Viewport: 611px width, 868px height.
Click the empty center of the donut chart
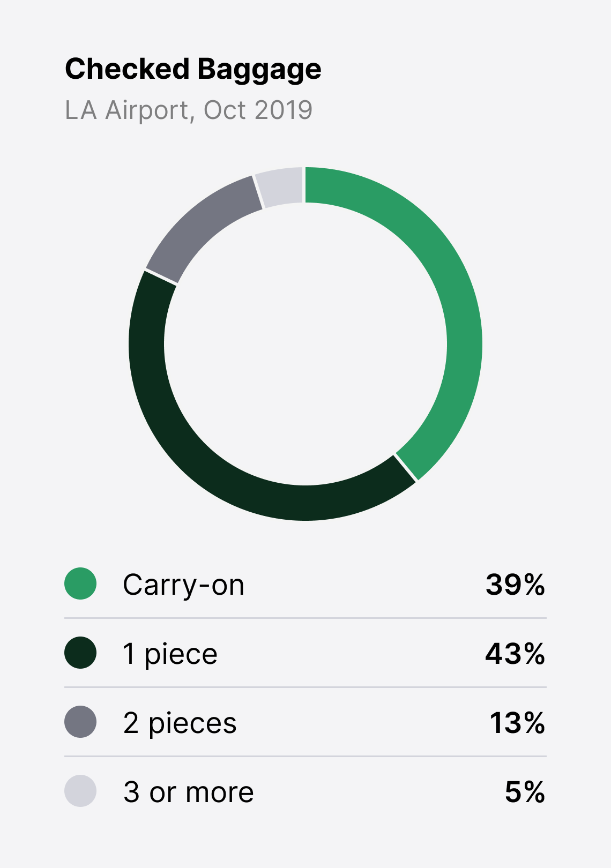tap(305, 343)
